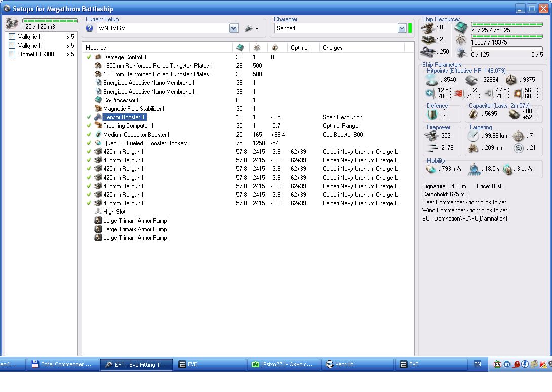Click the Charges column header
Image resolution: width=552 pixels, height=392 pixels.
click(x=362, y=47)
